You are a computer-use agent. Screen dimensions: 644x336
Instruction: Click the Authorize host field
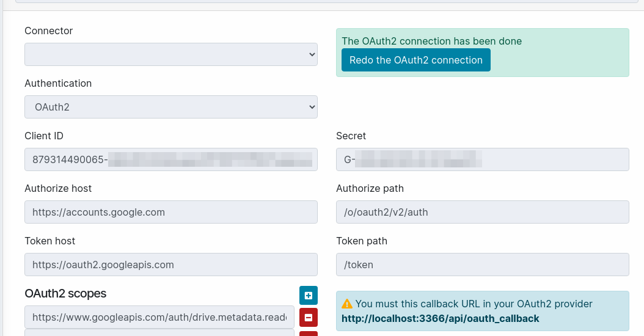[171, 212]
